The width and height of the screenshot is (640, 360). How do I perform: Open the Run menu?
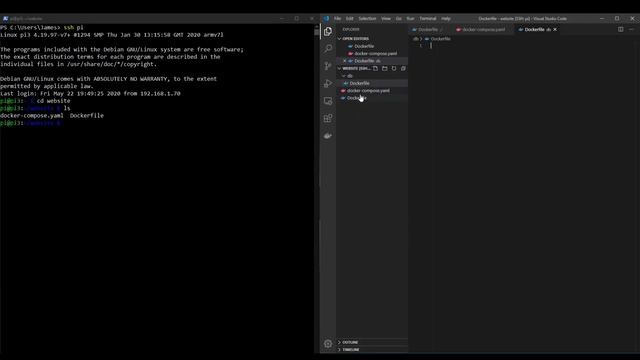(x=411, y=18)
